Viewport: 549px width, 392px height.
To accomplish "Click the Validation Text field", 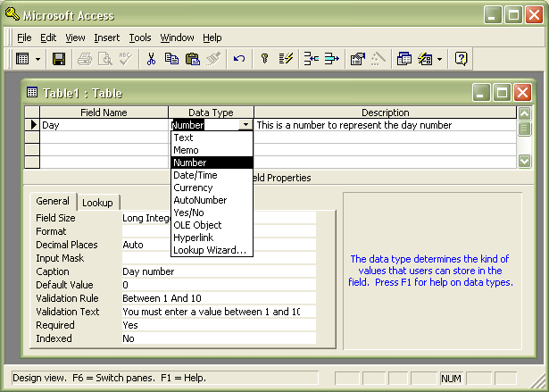I will (219, 312).
